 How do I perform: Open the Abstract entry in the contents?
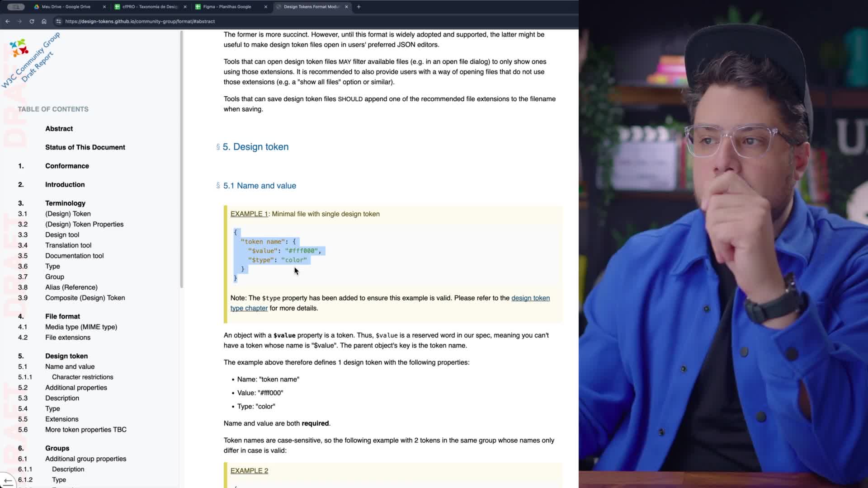(x=59, y=129)
